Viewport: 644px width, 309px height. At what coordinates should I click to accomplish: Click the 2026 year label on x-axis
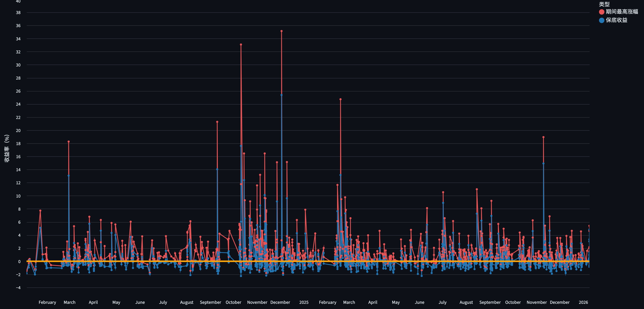point(583,302)
